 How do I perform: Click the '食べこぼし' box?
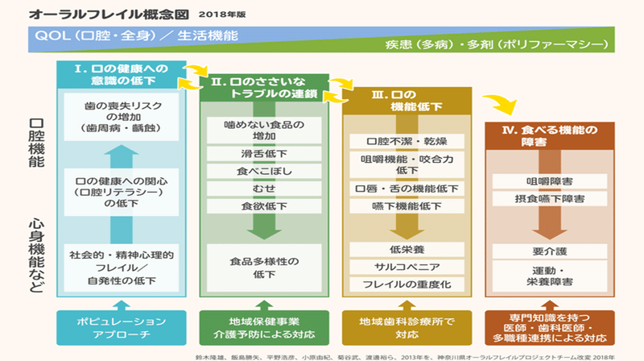tap(264, 172)
